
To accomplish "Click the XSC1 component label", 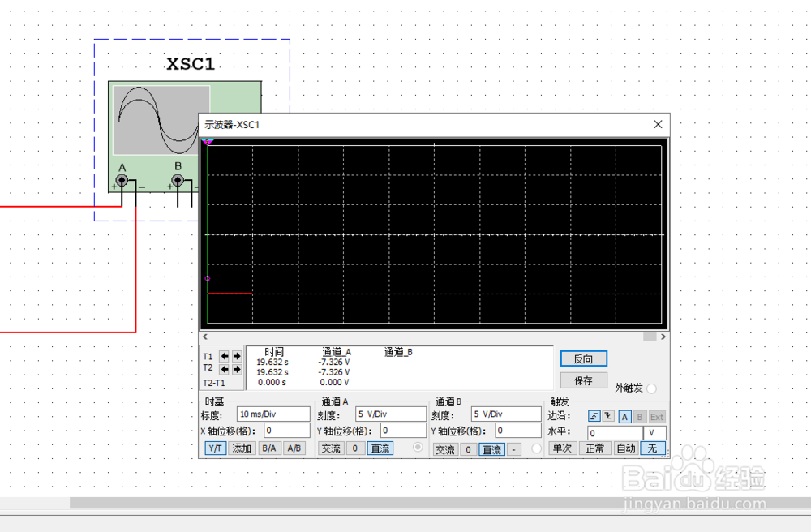I will click(191, 63).
